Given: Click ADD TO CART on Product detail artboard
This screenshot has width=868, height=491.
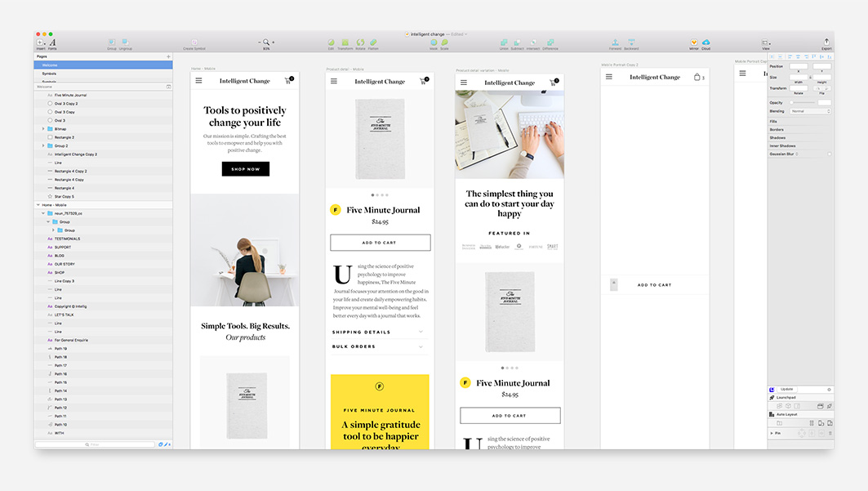Looking at the screenshot, I should [x=380, y=243].
